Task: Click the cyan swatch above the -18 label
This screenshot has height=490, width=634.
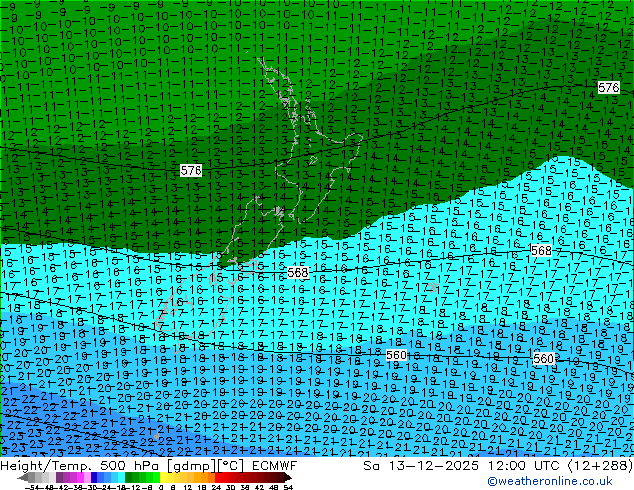Action: (x=121, y=477)
